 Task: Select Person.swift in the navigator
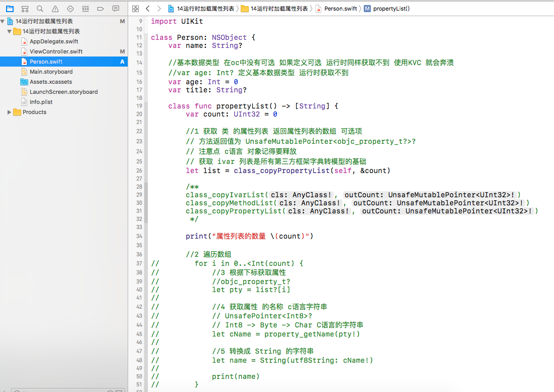click(64, 62)
